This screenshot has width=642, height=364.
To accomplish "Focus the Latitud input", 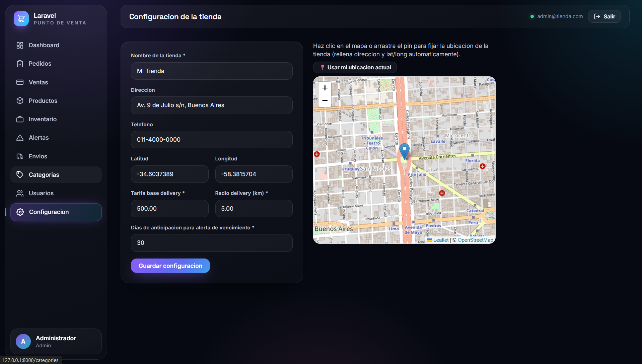I will pyautogui.click(x=169, y=174).
